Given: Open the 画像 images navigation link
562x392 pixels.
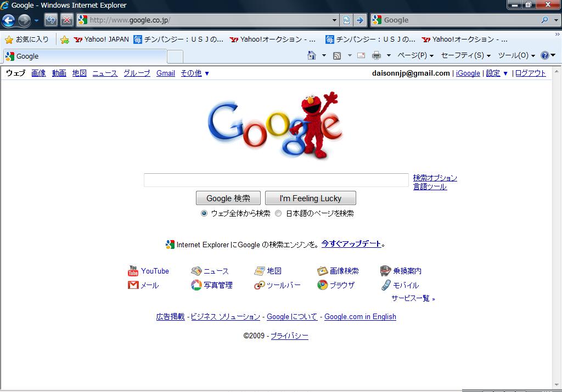Looking at the screenshot, I should pos(38,73).
